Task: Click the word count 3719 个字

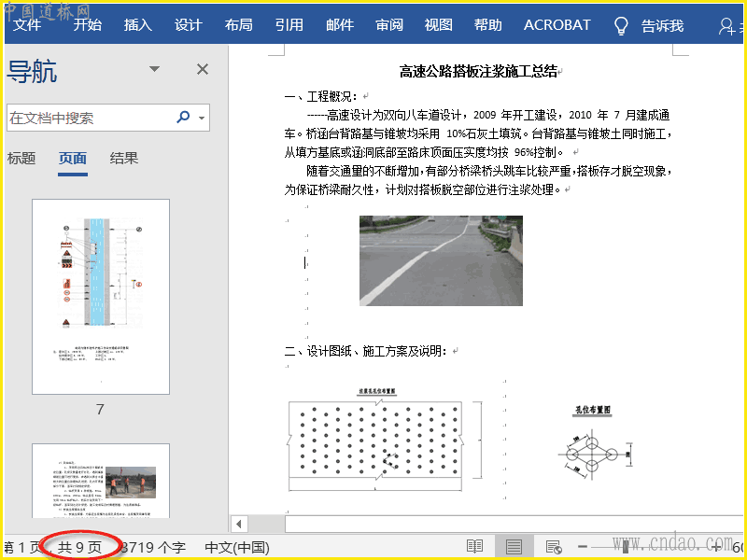Action: click(152, 548)
